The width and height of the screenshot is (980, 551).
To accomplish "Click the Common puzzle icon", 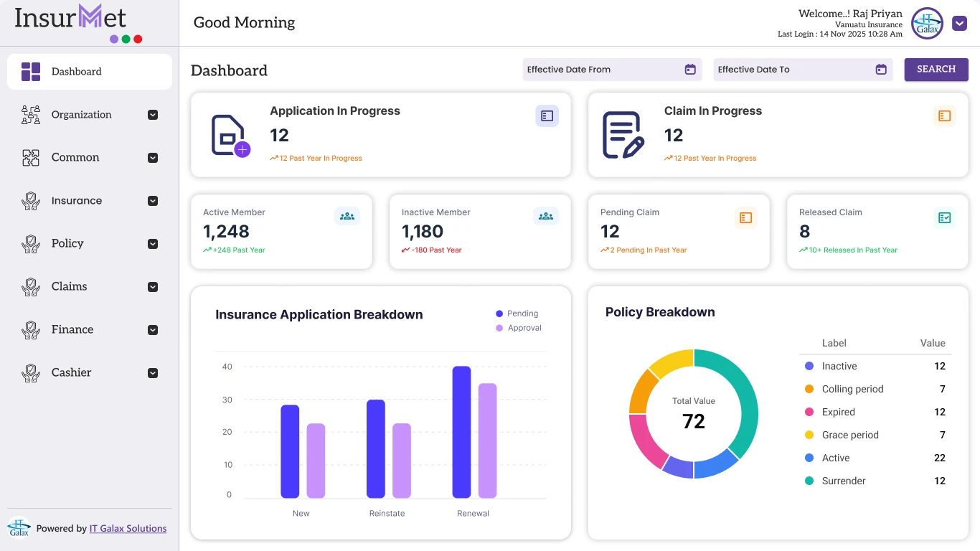I will point(31,158).
